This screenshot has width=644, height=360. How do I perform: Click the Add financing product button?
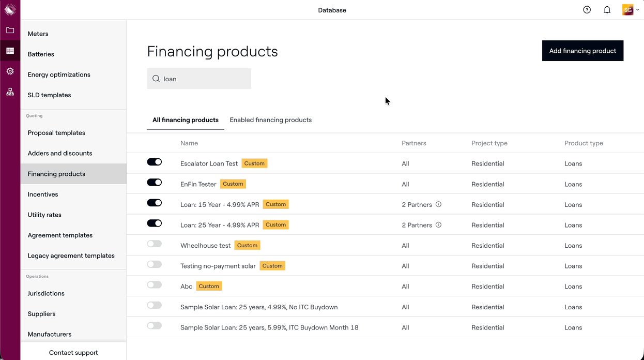[582, 51]
